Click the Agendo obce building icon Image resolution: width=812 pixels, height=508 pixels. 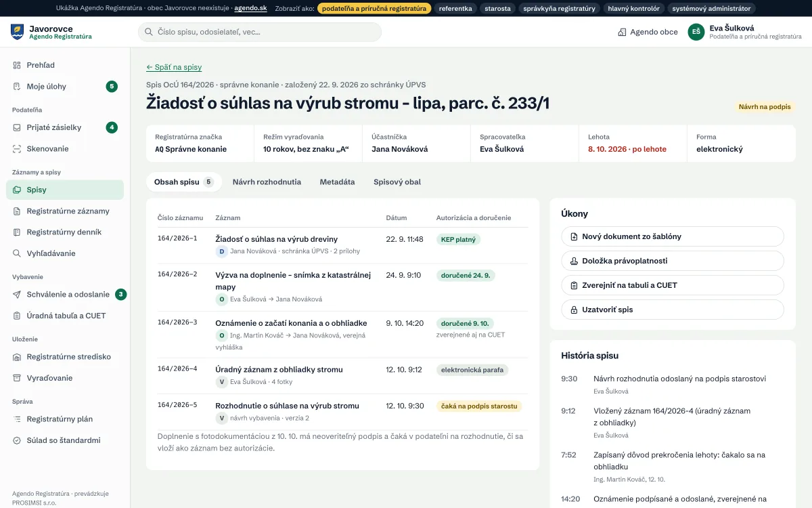tap(622, 32)
